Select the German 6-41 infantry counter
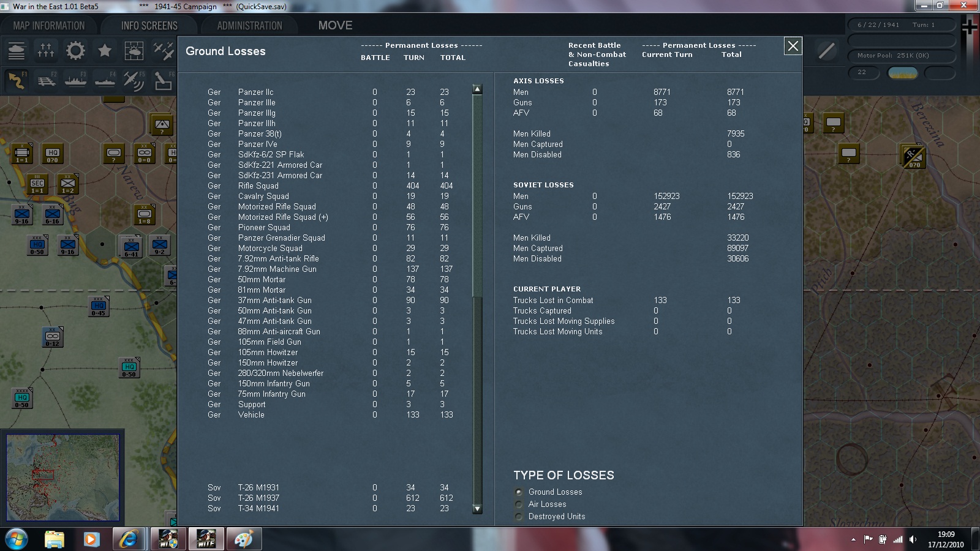This screenshot has width=980, height=551. [x=131, y=247]
